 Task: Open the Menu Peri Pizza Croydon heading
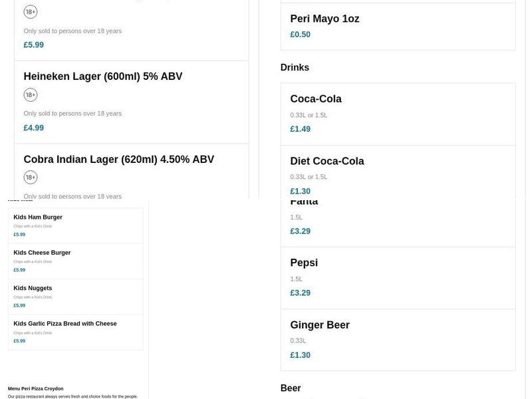[x=36, y=388]
